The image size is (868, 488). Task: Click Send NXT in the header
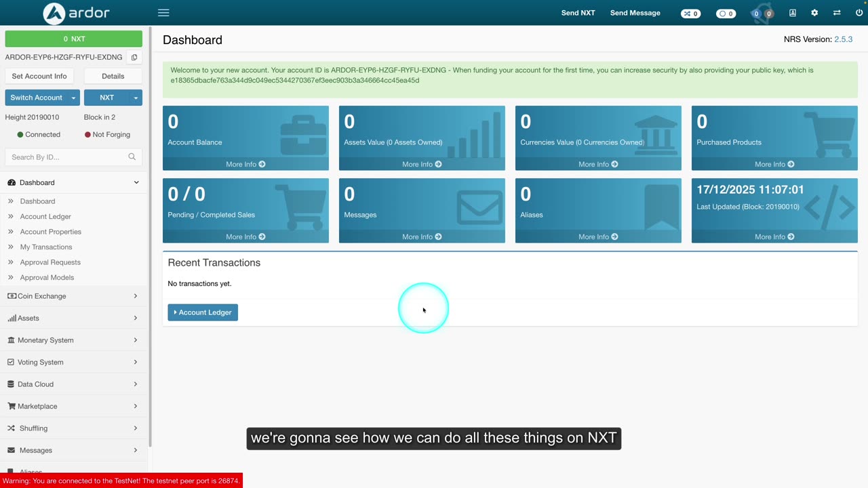(x=578, y=13)
